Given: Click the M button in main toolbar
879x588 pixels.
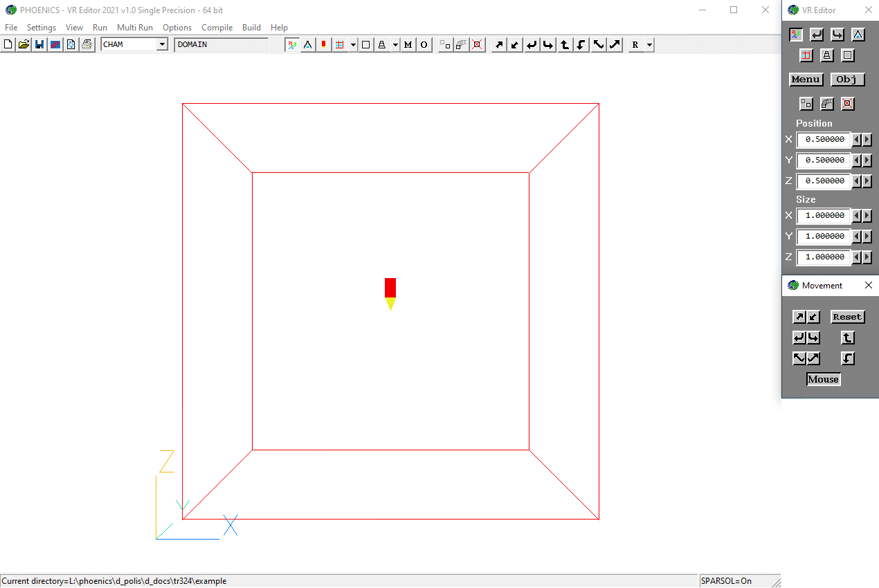Looking at the screenshot, I should point(408,45).
